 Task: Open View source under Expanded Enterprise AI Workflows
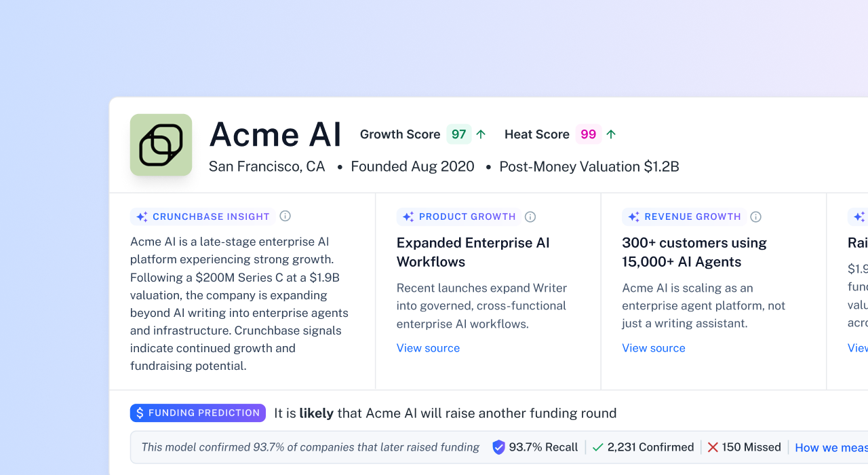428,348
